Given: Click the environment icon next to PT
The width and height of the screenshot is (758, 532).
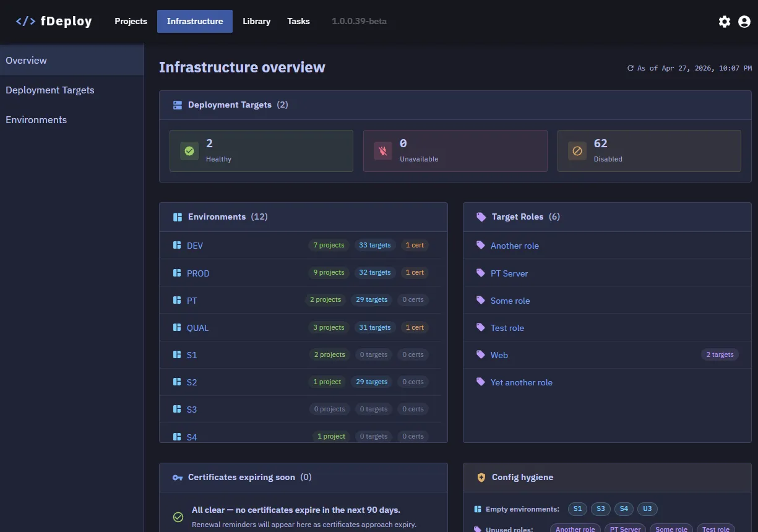Looking at the screenshot, I should [177, 300].
